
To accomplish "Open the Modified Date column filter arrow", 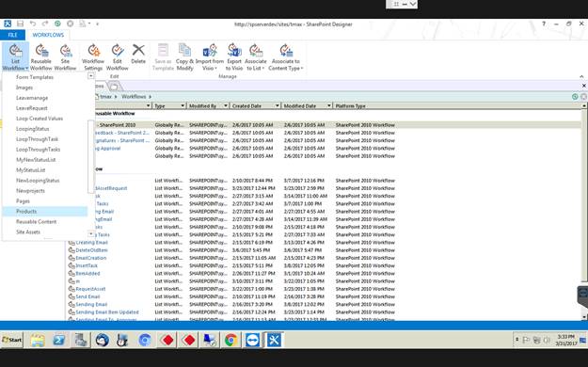I will point(329,105).
